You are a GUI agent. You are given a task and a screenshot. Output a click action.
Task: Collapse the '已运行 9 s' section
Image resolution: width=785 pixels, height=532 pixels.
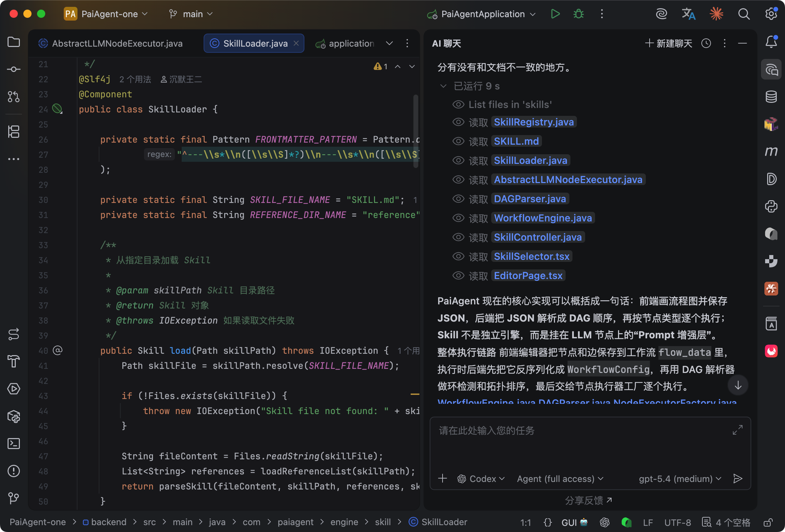point(443,86)
